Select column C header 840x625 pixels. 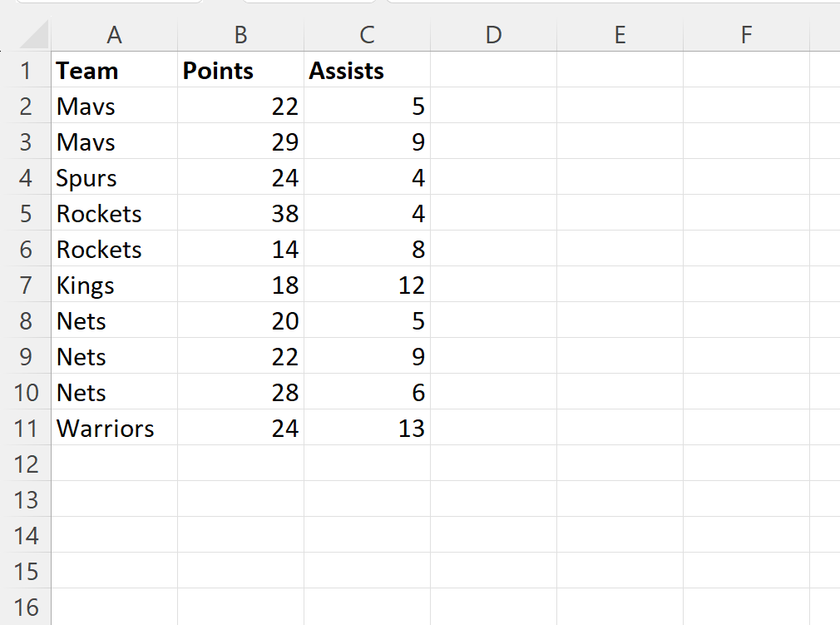click(367, 36)
